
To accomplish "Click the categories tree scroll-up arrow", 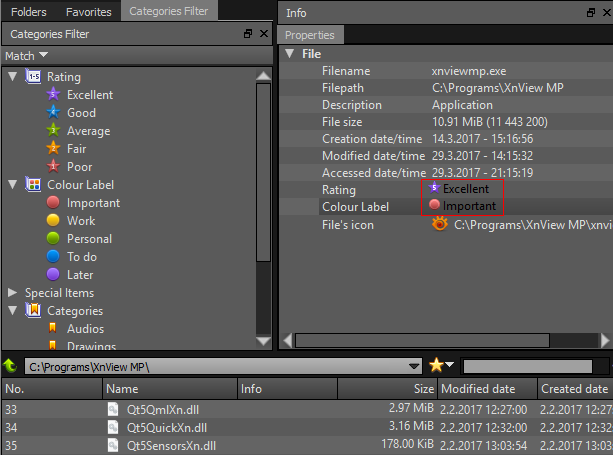I will [263, 76].
